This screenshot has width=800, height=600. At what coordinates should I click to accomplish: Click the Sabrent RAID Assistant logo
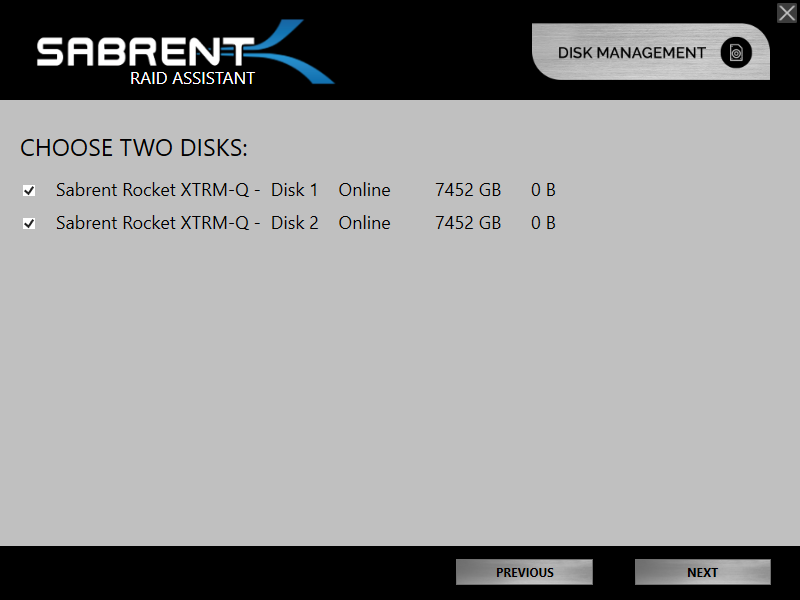click(x=185, y=52)
